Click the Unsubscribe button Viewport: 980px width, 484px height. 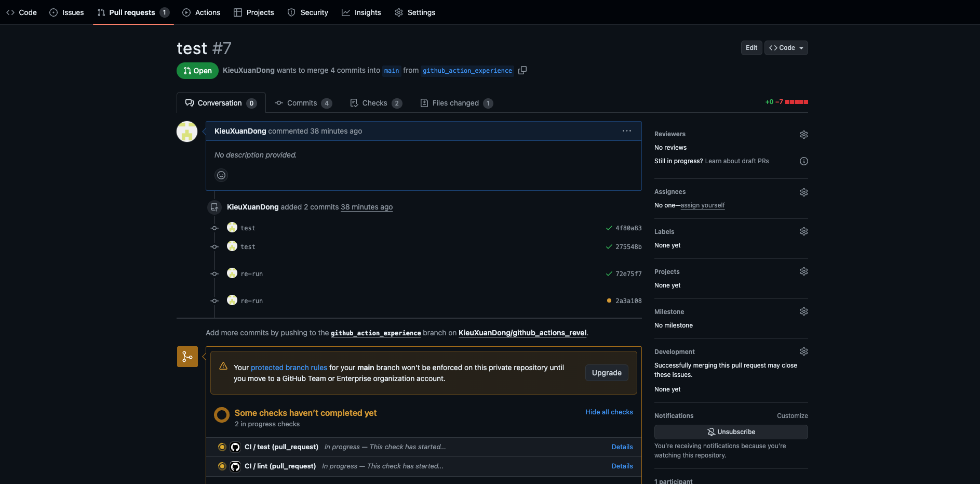pos(731,432)
